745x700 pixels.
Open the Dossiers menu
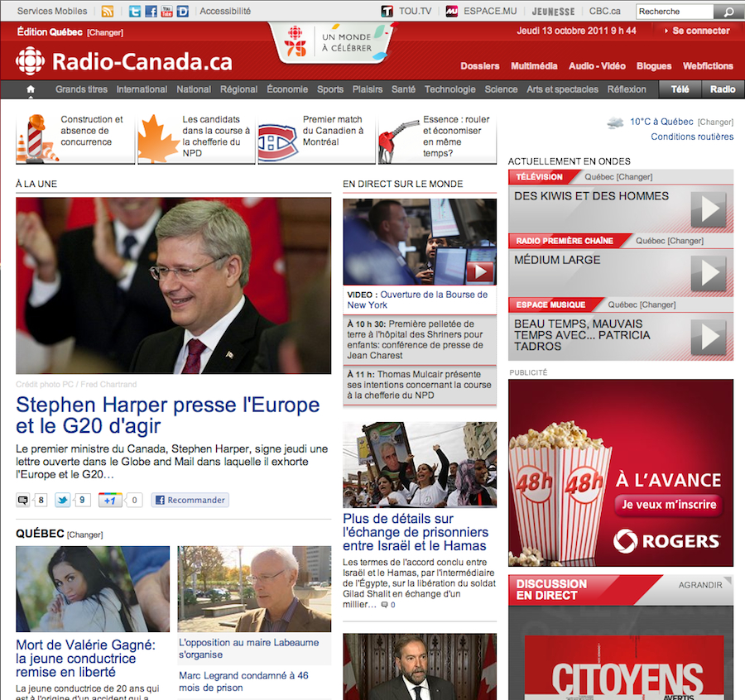coord(480,66)
